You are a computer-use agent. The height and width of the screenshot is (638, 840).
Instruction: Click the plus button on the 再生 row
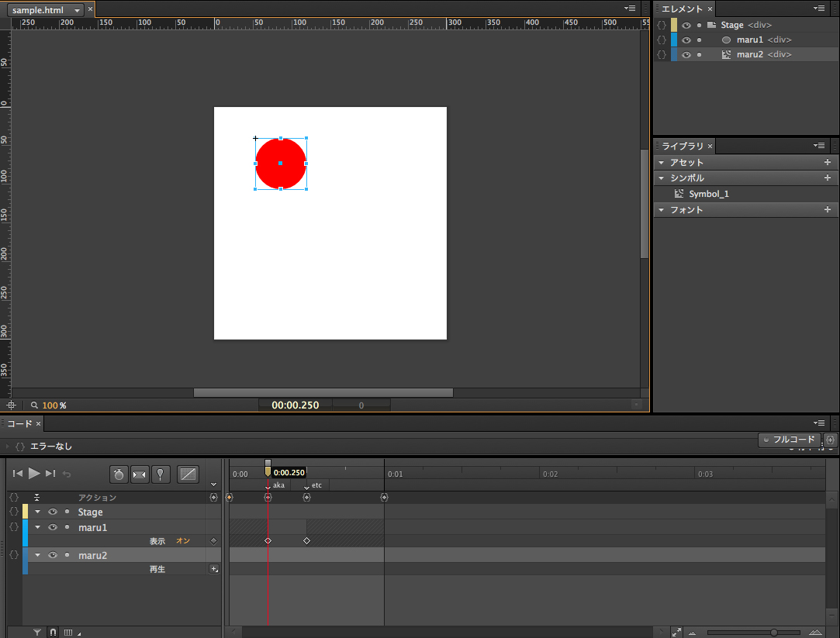pos(214,569)
